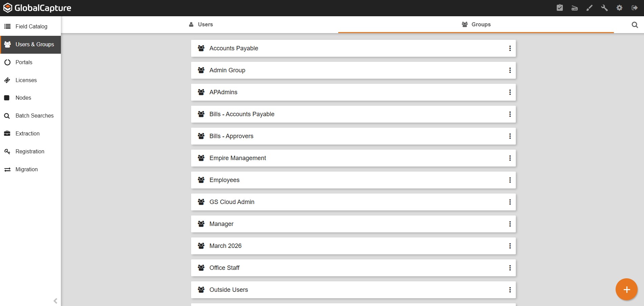Open Licenses sidebar item
The height and width of the screenshot is (306, 644).
[30, 80]
